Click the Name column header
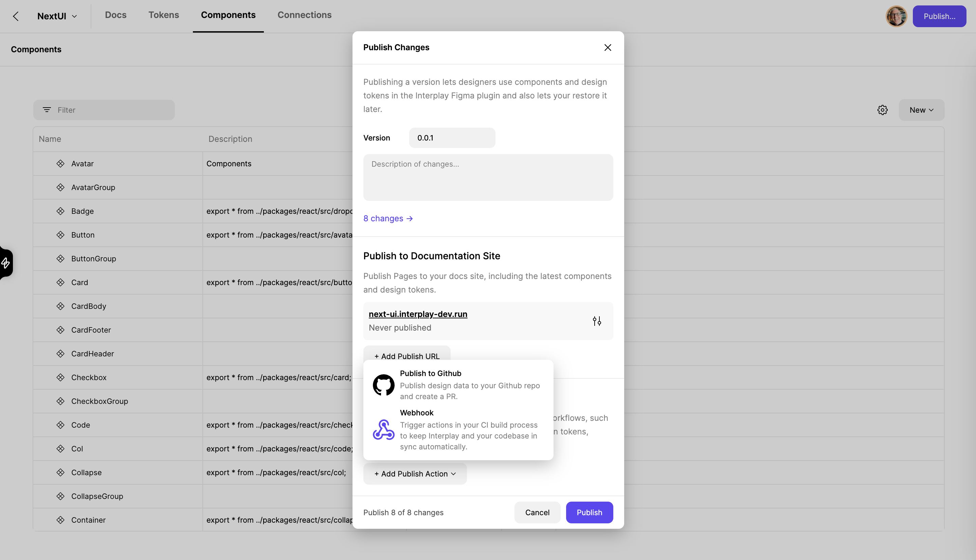The height and width of the screenshot is (560, 976). click(50, 139)
